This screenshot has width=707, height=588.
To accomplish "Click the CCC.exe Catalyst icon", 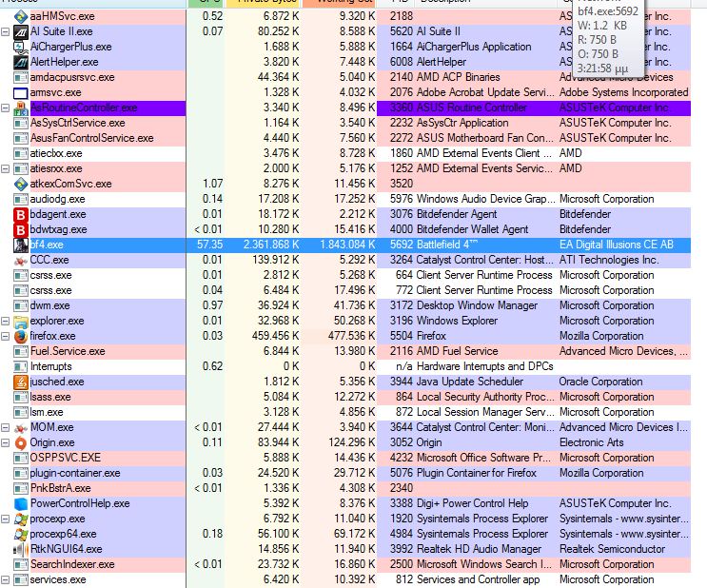I will click(x=21, y=260).
